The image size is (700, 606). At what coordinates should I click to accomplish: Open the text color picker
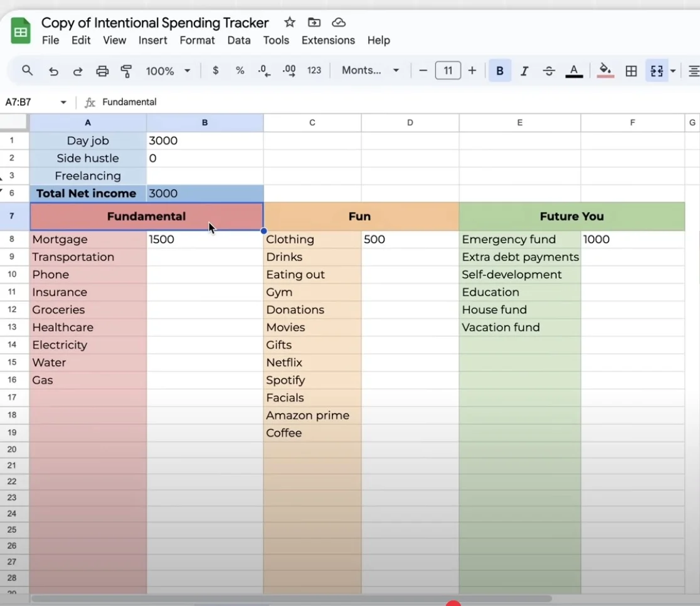pos(574,70)
